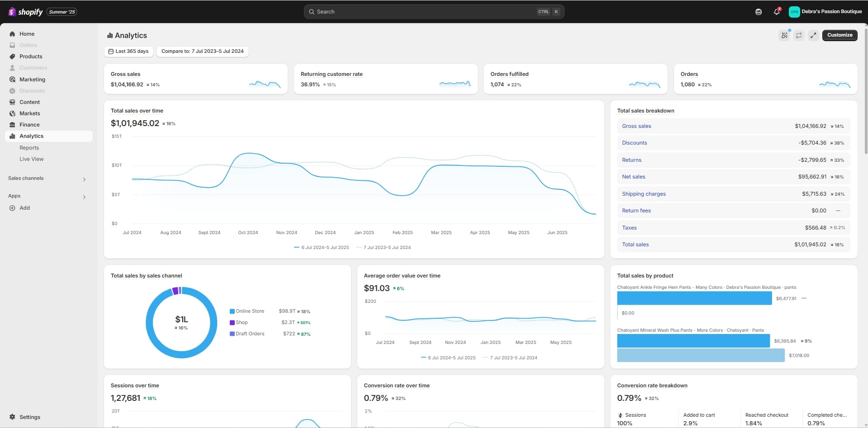Screen dimensions: 868x428
Task: Open Live View under Analytics
Action: coord(32,159)
